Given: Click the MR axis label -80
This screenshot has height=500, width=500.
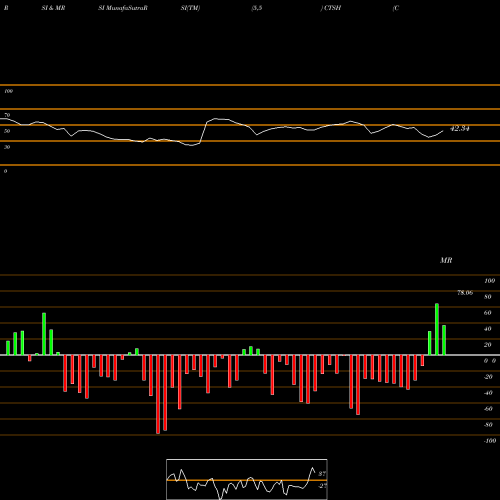Looking at the screenshot, I should [488, 425].
